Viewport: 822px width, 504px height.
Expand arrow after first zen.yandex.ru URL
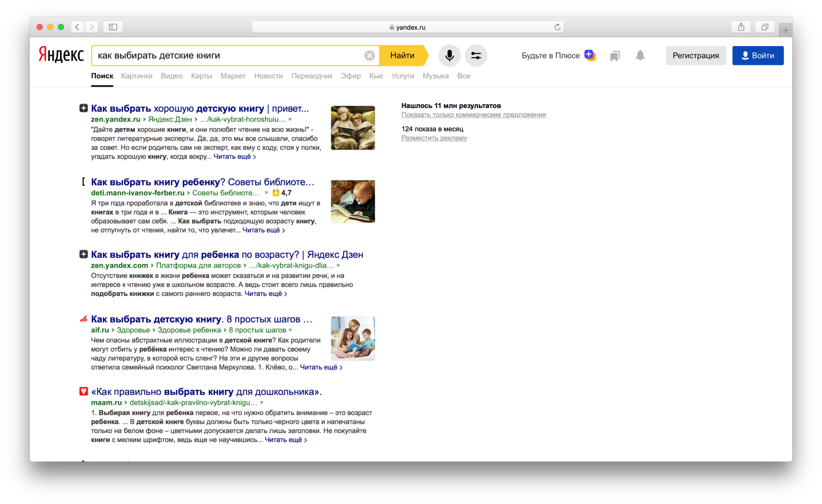pyautogui.click(x=290, y=119)
